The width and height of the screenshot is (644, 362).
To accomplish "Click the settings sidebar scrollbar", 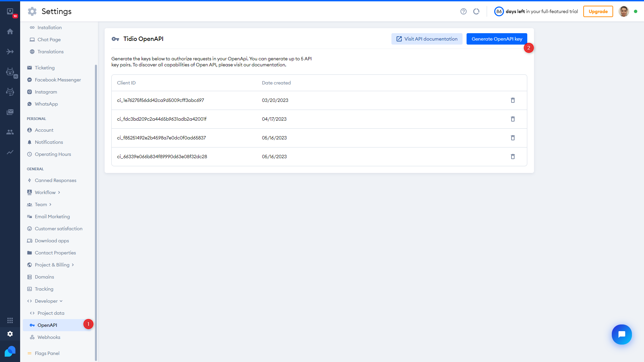I will [x=96, y=213].
